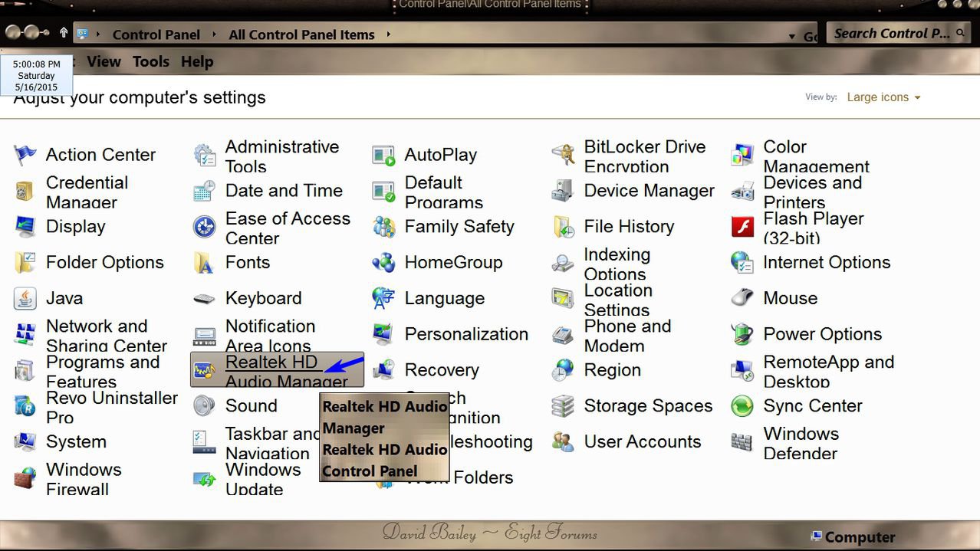The width and height of the screenshot is (980, 551).
Task: Open the AutoPlay icon
Action: coord(384,155)
